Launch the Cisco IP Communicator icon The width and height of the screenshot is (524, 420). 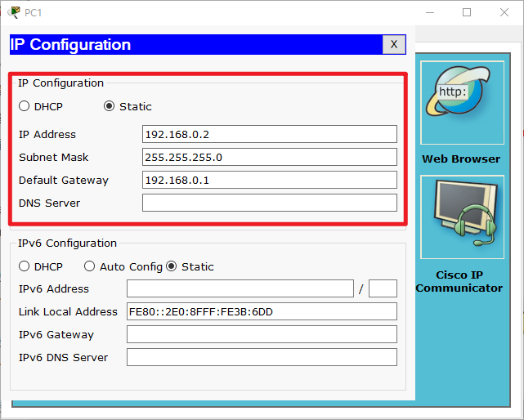tap(462, 217)
